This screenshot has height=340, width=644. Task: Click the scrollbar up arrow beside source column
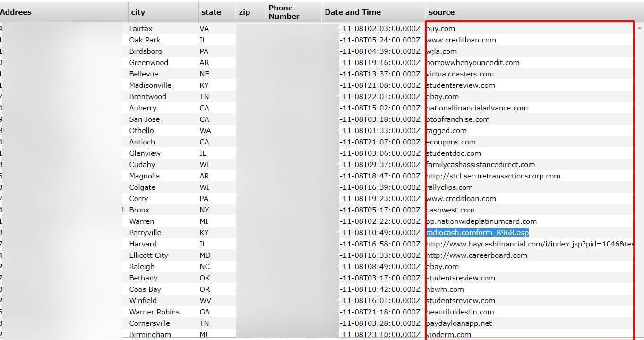[x=639, y=28]
